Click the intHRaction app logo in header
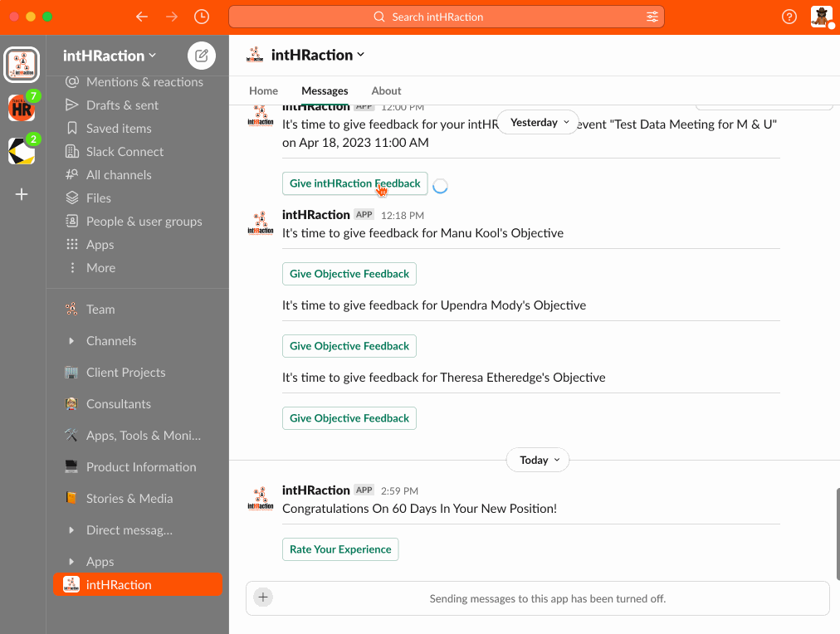This screenshot has width=840, height=634. point(255,55)
